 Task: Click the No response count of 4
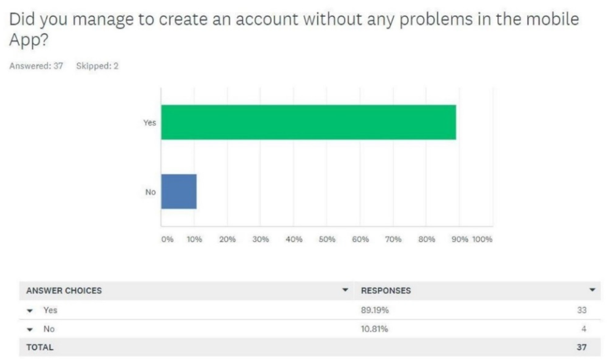click(x=584, y=329)
